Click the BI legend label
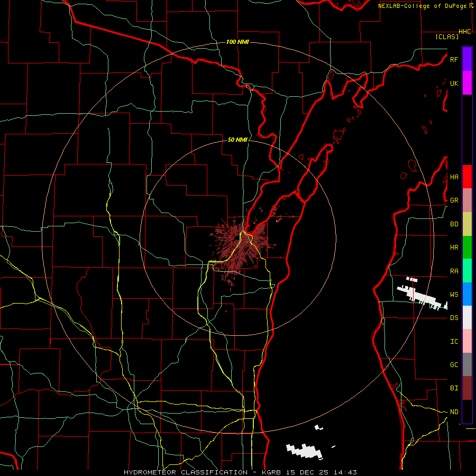 pos(454,388)
